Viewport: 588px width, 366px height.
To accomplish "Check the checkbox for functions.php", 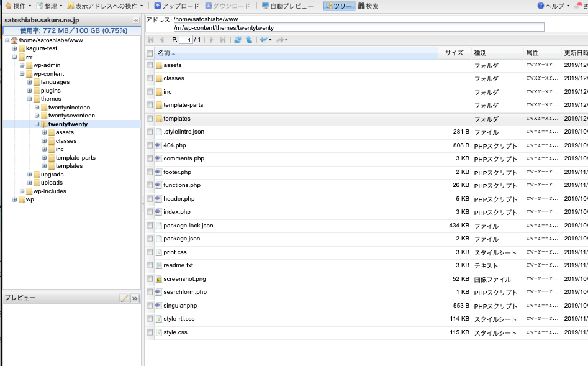I will [150, 185].
